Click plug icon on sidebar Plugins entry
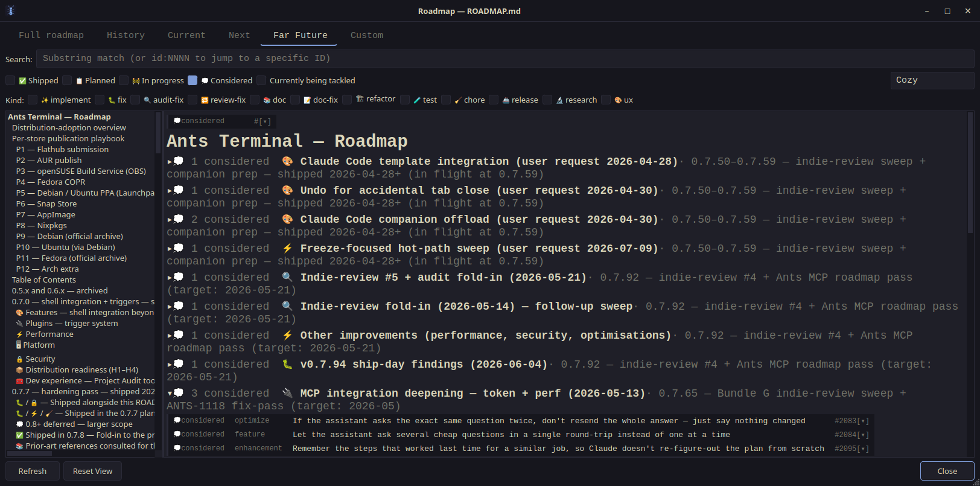Viewport: 980px width, 486px height. (x=19, y=324)
